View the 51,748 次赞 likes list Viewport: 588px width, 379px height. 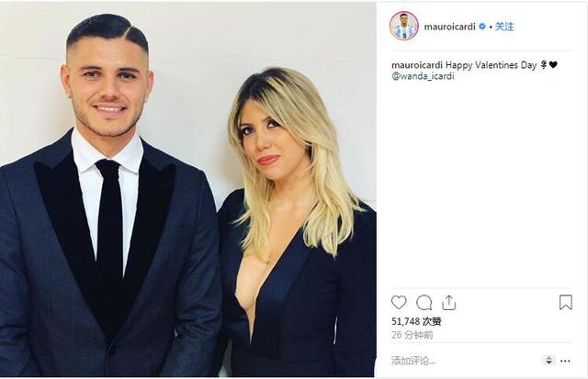(x=416, y=321)
